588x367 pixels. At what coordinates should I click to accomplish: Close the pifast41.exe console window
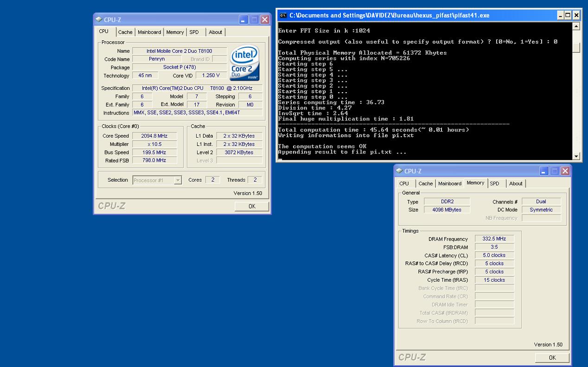(576, 15)
